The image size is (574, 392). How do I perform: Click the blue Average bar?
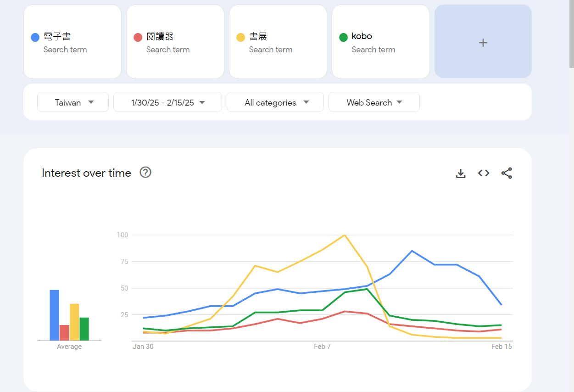(55, 315)
